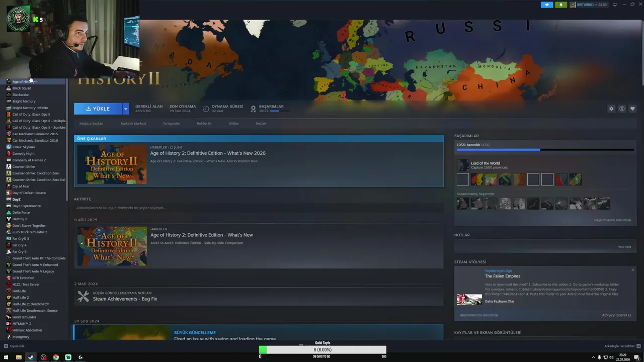Open The Fallen Empires workshop item
Viewport: 644px width, 362px height.
503,276
